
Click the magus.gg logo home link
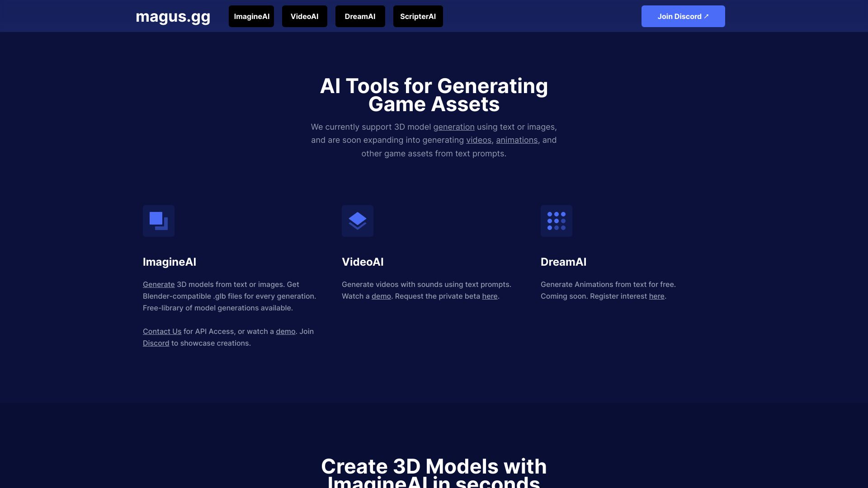(172, 16)
